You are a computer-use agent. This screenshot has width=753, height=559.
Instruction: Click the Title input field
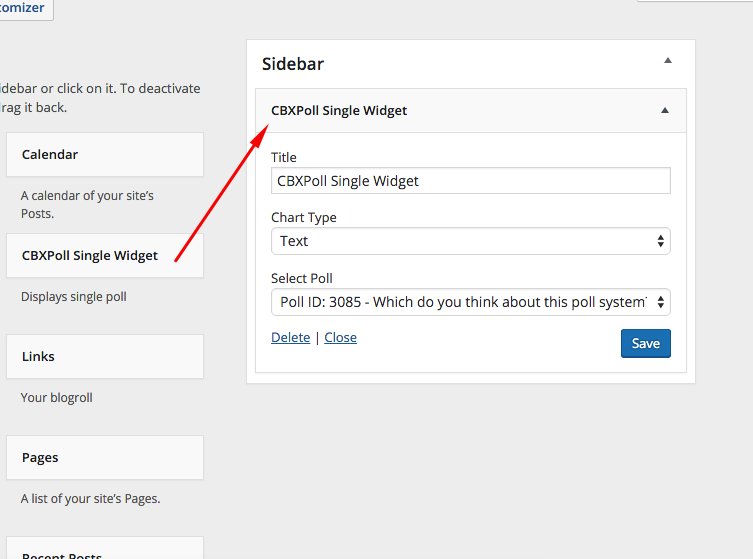click(471, 181)
